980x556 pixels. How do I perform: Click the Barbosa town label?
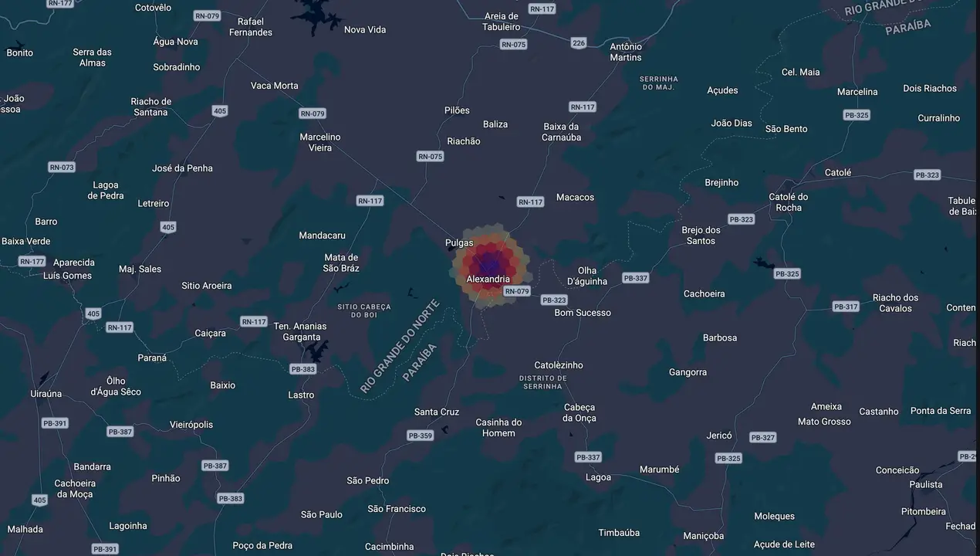(x=720, y=337)
